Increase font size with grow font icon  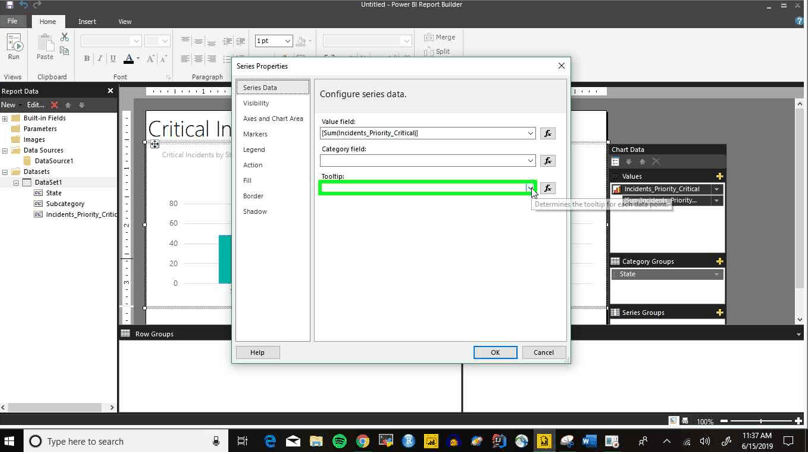point(150,59)
